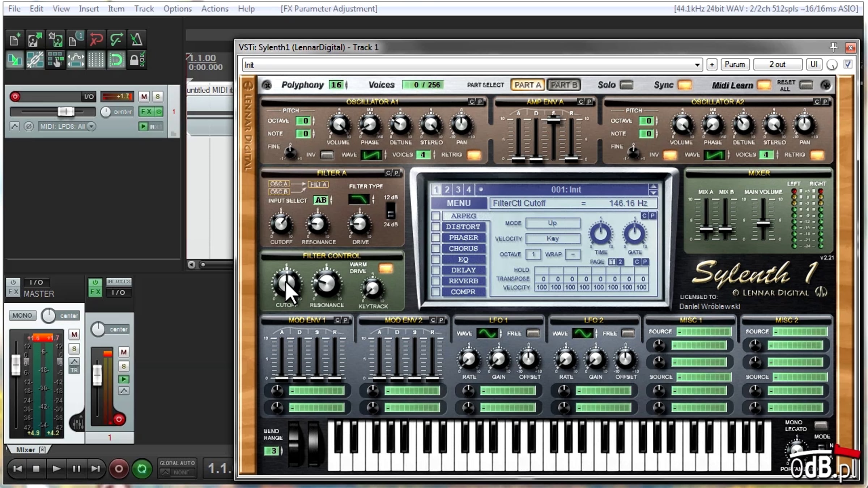Click the Sylenth1 top-right round icon

[825, 85]
